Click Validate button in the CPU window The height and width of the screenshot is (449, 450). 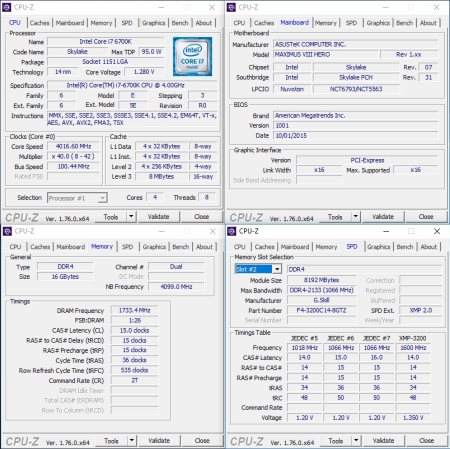tap(159, 217)
